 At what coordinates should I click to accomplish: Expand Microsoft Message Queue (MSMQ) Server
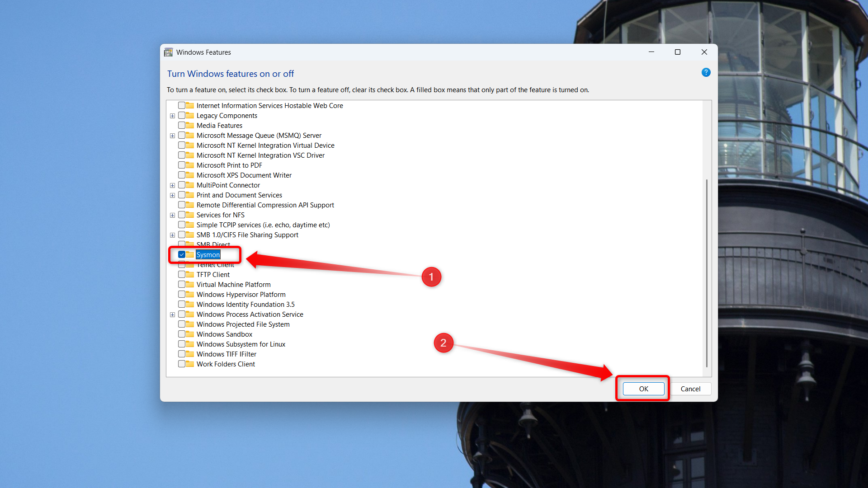pyautogui.click(x=172, y=136)
